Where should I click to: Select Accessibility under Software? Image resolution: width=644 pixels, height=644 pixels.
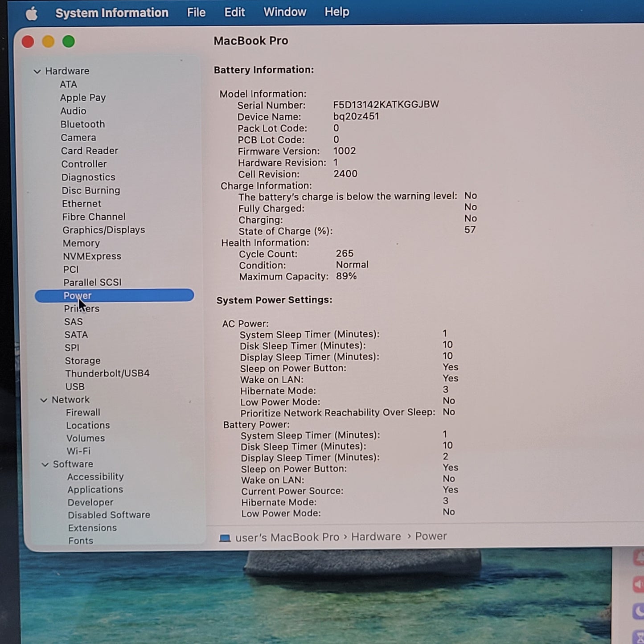[95, 477]
